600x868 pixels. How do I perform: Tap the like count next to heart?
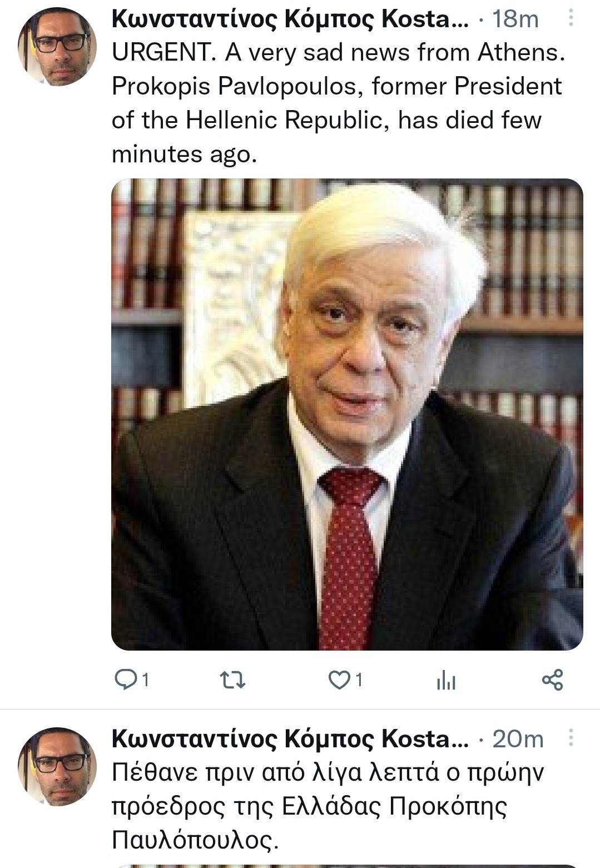359,679
